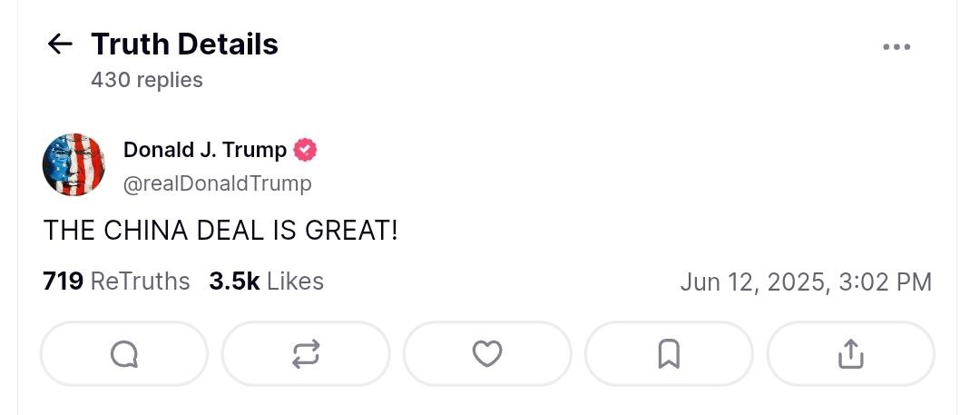
Task: Share the post with the upload icon
Action: coord(850,354)
